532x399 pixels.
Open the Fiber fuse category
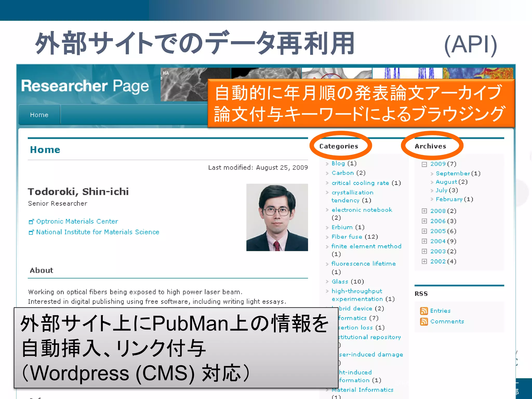pos(347,237)
